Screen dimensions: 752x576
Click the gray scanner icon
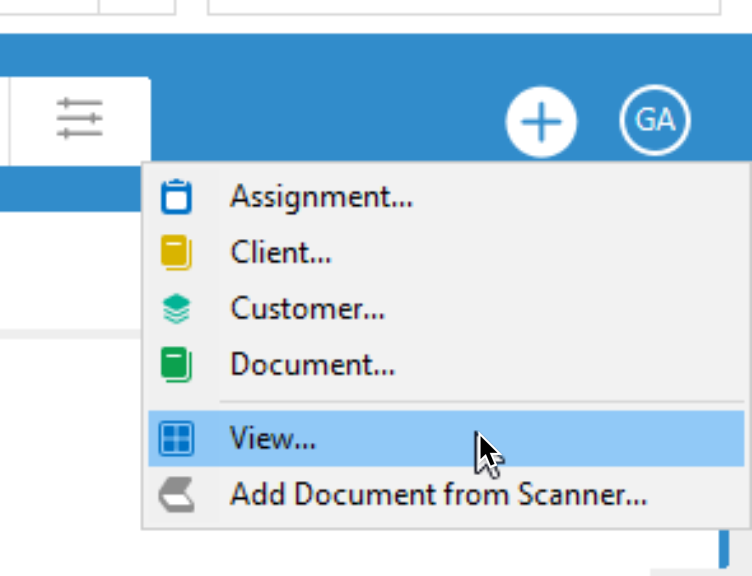click(176, 494)
